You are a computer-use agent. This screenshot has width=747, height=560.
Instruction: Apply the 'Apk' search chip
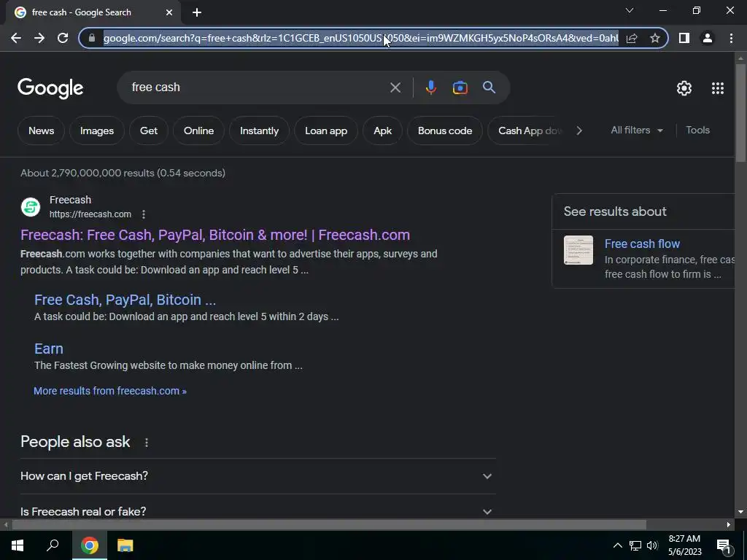tap(382, 131)
